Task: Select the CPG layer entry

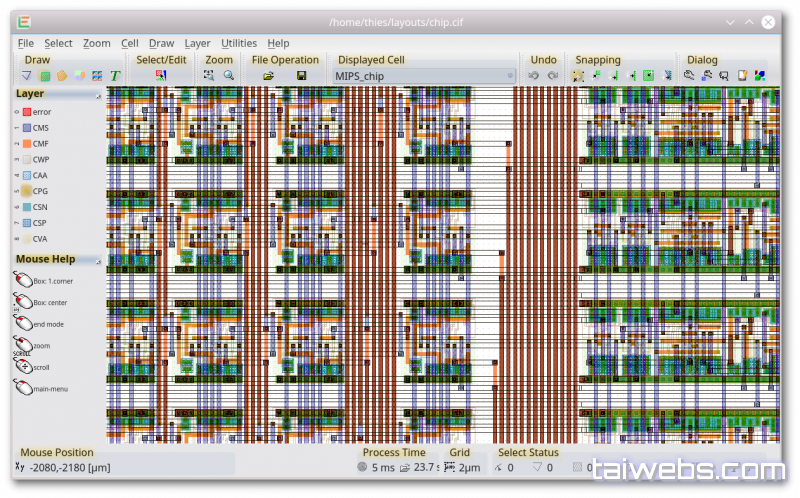Action: pyautogui.click(x=40, y=191)
